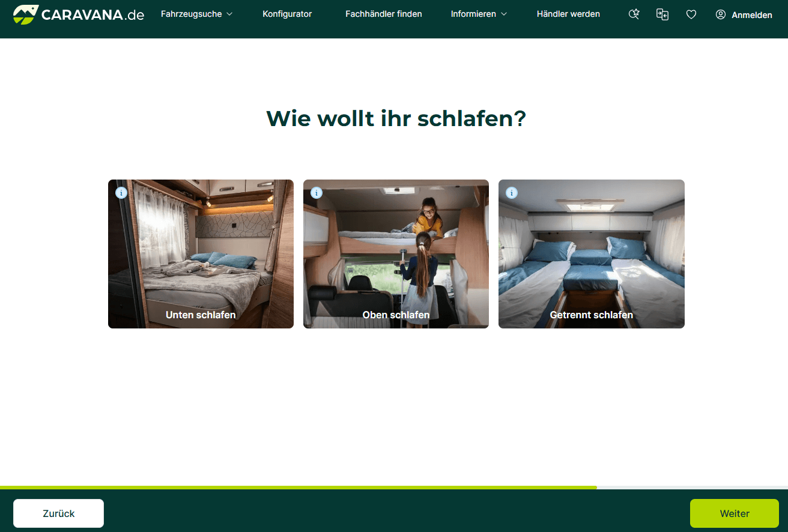This screenshot has width=788, height=532.
Task: Click the green configurator progress bar
Action: coord(299,487)
